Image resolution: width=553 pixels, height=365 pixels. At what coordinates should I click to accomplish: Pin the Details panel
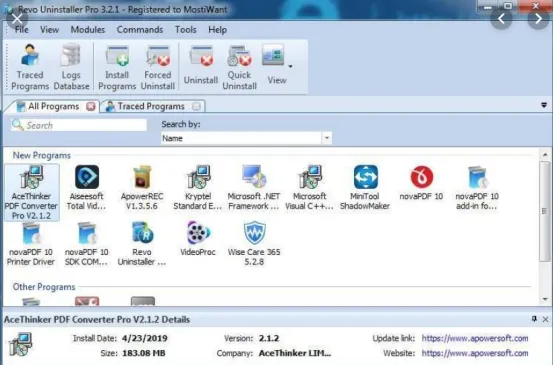tap(534, 319)
